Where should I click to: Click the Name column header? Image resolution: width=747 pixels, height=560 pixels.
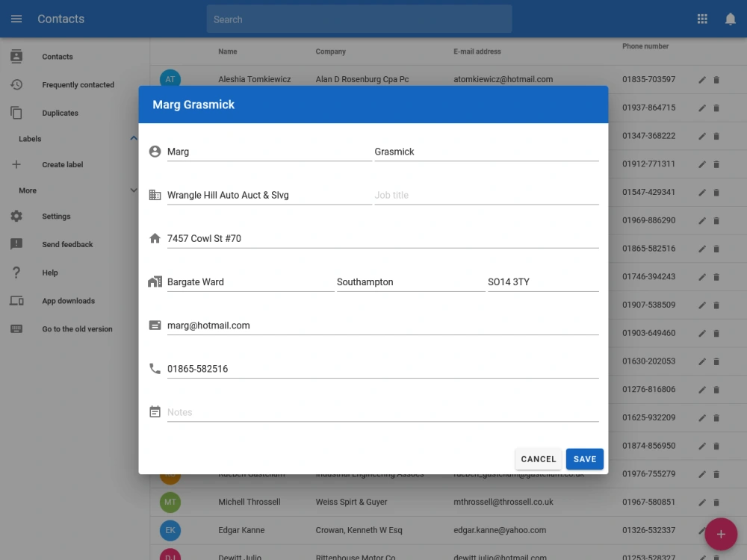228,52
